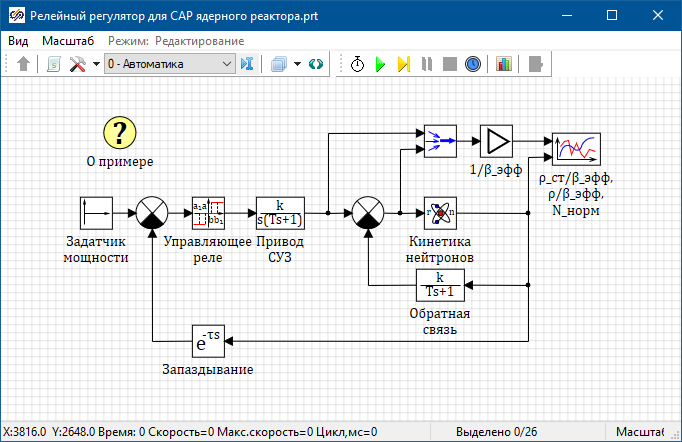Click the tools wrench and hammer icon
Image resolution: width=682 pixels, height=442 pixels.
[77, 64]
